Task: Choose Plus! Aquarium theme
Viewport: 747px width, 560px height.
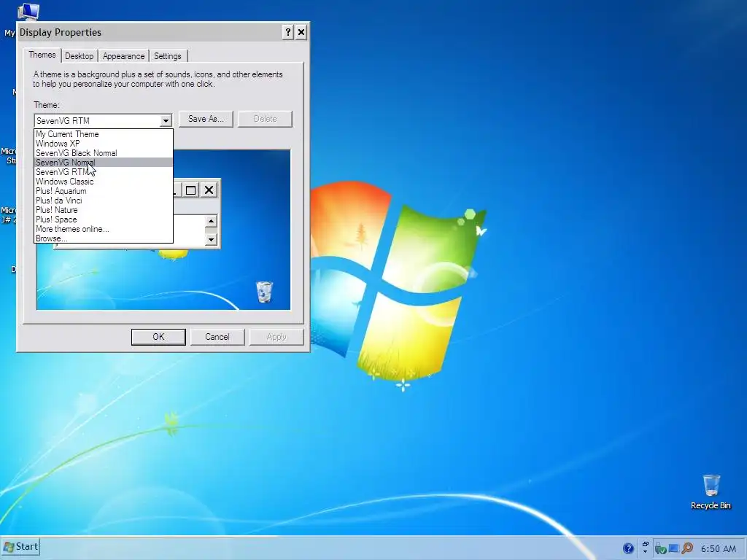Action: [104, 191]
